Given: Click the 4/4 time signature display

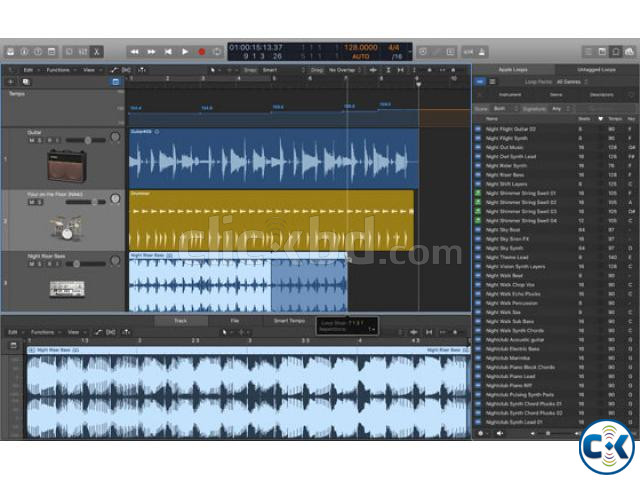Looking at the screenshot, I should pos(393,47).
